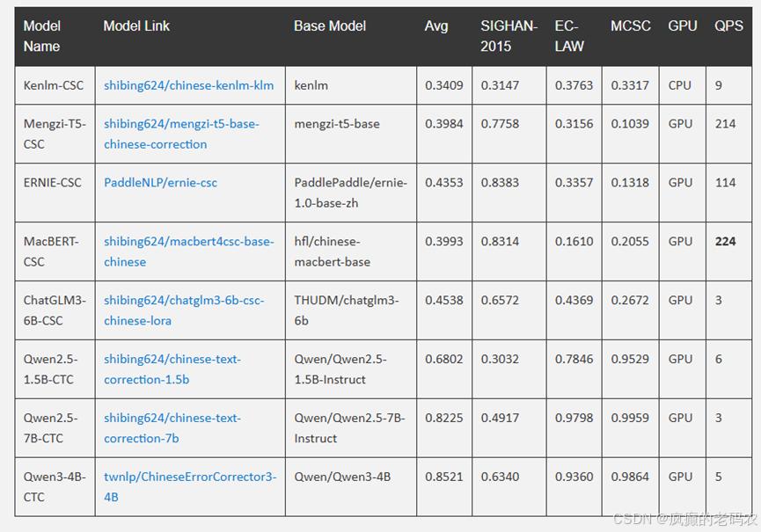The image size is (761, 532).
Task: Click EC-LAW value 0.9360
Action: 574,477
